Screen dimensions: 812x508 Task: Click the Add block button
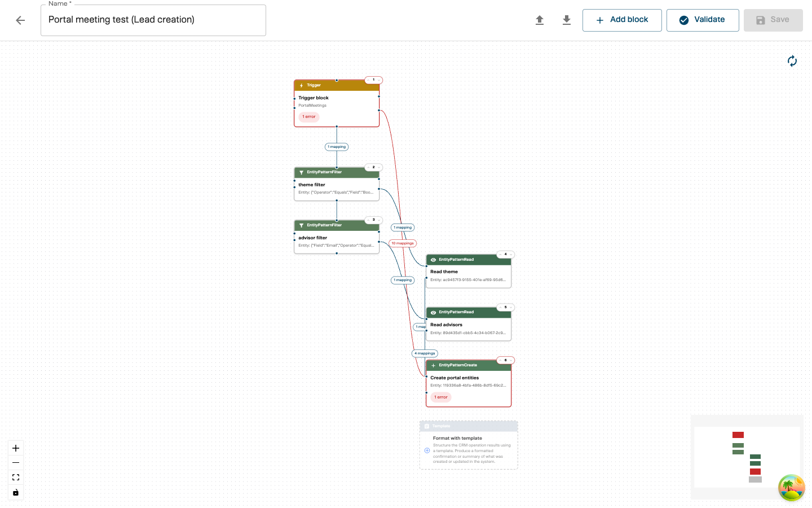[x=622, y=20]
